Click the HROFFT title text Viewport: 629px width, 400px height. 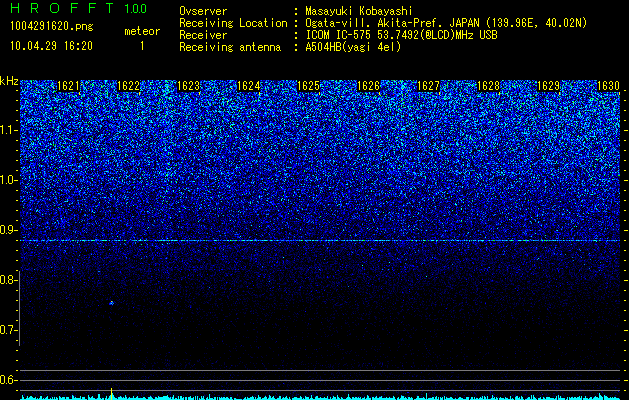pos(62,8)
